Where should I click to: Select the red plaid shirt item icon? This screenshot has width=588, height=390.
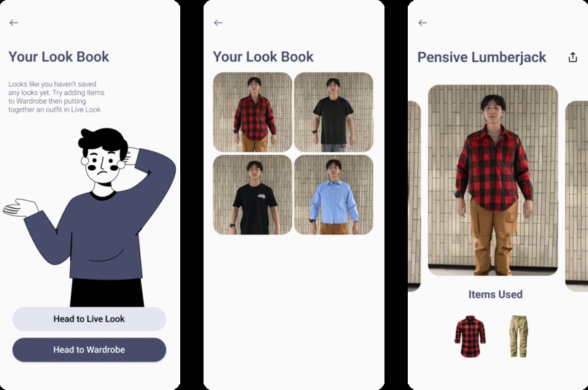(x=471, y=337)
